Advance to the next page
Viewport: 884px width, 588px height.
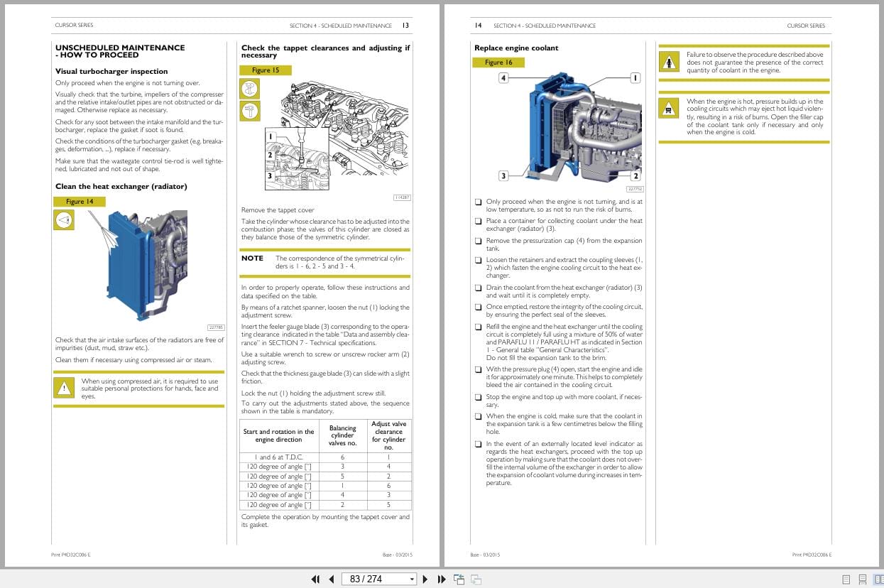pos(425,579)
